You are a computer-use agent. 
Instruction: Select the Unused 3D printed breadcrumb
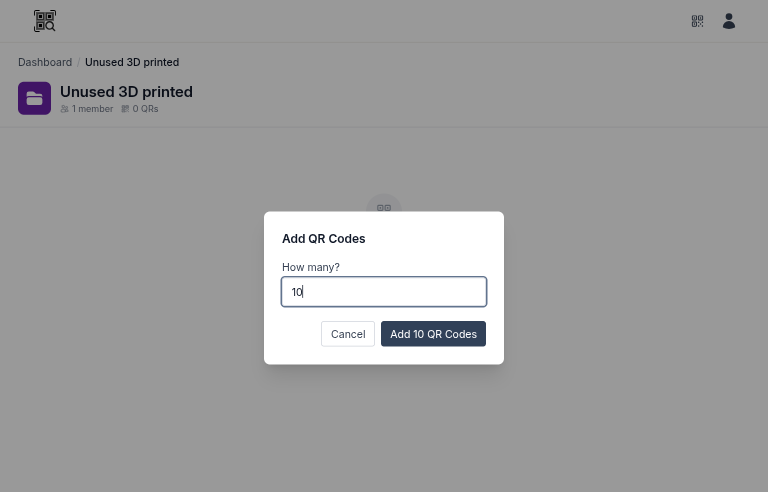[132, 62]
